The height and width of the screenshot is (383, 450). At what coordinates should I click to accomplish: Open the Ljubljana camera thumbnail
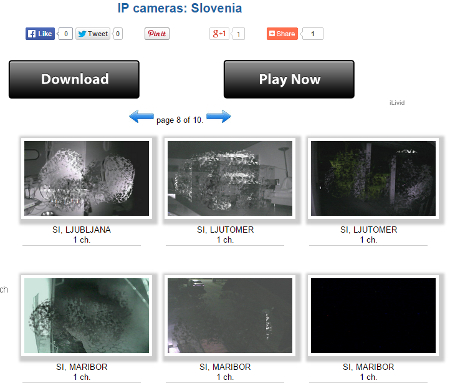86,178
